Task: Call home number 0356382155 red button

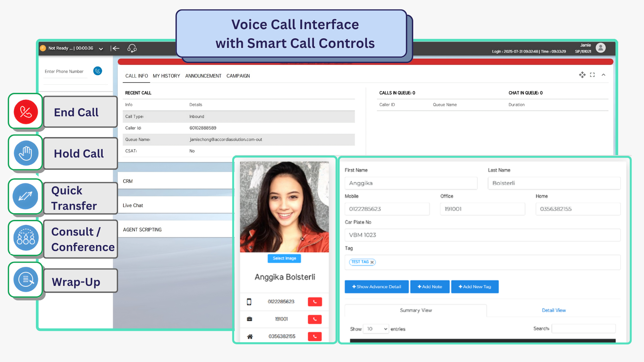Action: point(315,336)
